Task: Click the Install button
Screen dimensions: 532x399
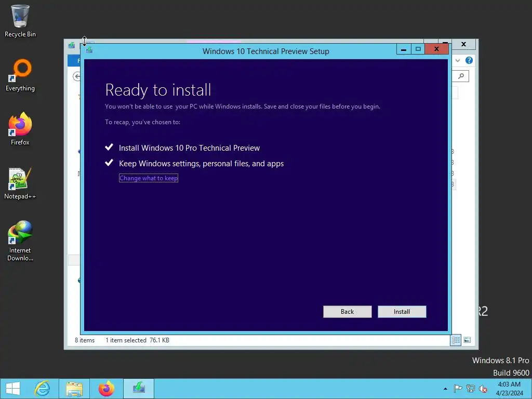Action: point(402,312)
